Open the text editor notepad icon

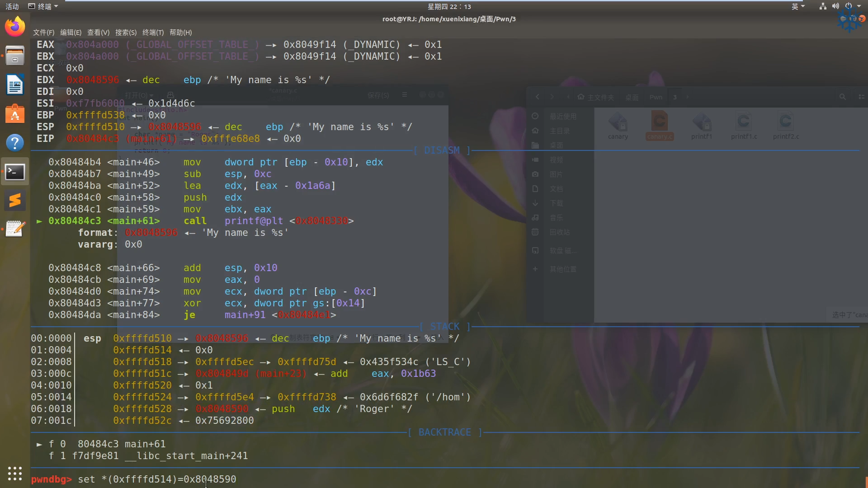(x=15, y=229)
